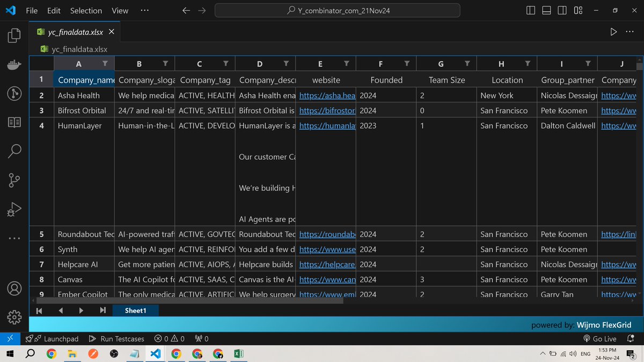Open the Source Control view
The image size is (644, 362).
click(x=14, y=181)
